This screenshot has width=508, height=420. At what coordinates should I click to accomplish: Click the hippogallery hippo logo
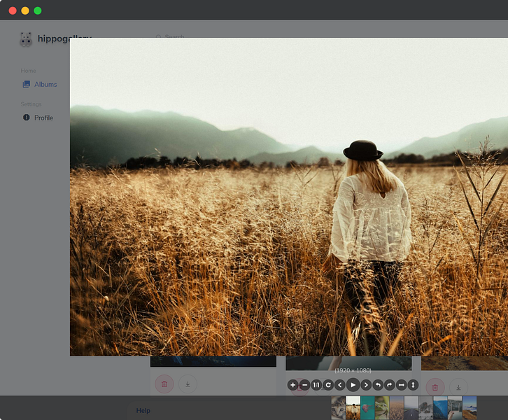tap(26, 39)
